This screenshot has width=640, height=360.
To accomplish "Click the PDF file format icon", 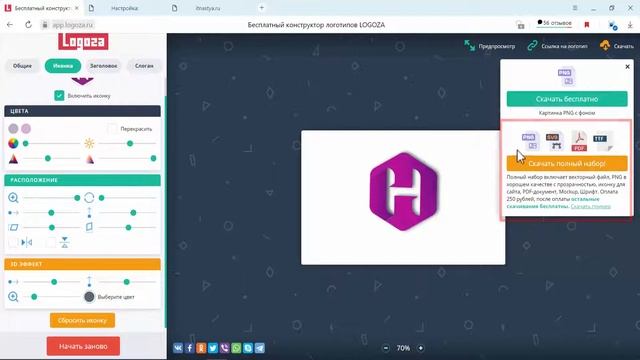I will (x=579, y=141).
